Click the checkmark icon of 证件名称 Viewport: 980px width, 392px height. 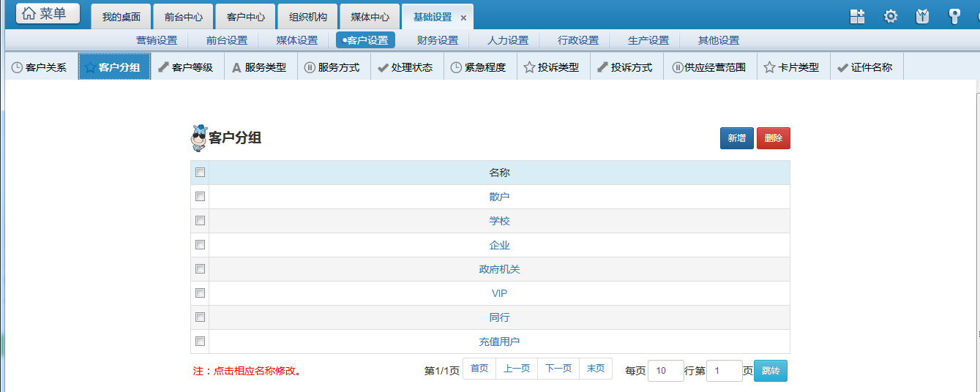point(842,67)
